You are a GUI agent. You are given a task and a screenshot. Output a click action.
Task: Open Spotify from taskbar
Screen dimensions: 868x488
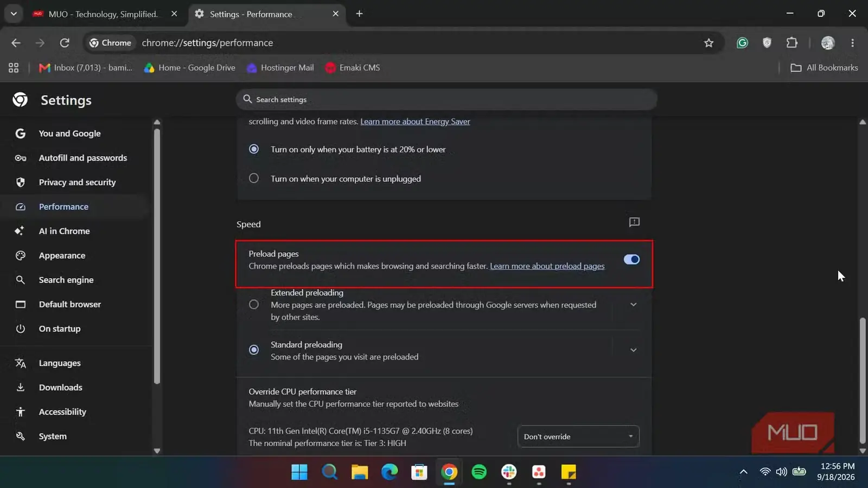pyautogui.click(x=479, y=472)
